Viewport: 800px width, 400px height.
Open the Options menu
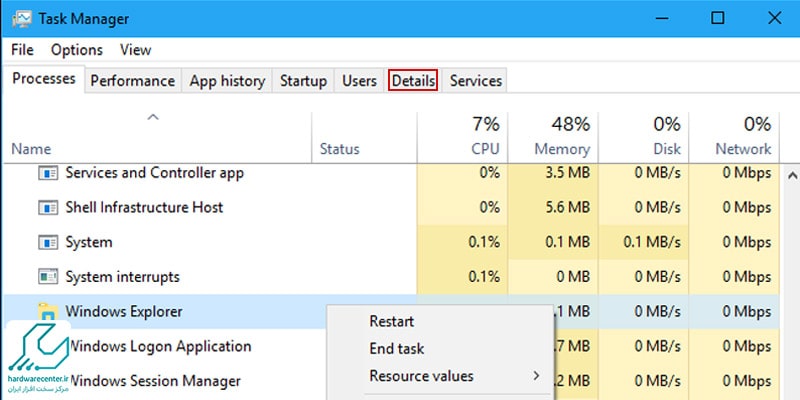click(77, 50)
